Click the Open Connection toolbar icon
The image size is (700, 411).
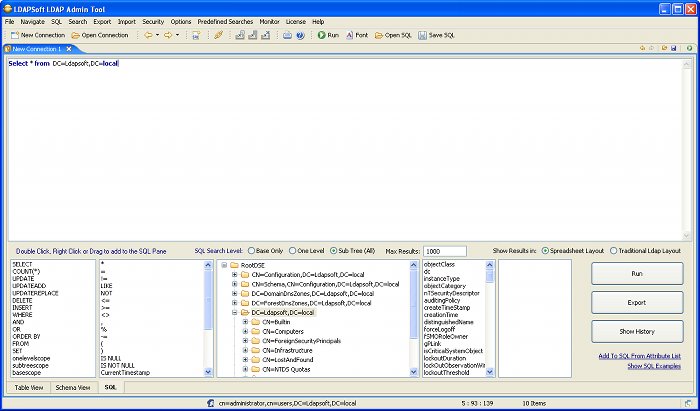pyautogui.click(x=76, y=35)
